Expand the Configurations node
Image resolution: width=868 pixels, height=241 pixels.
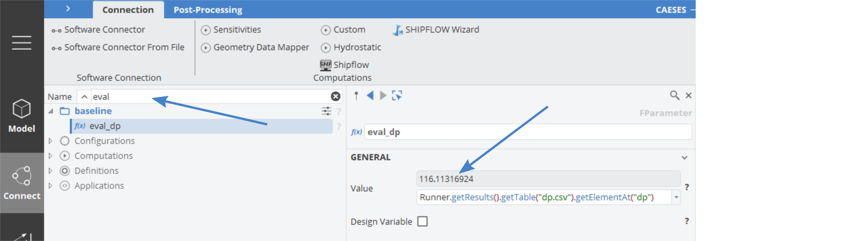point(50,141)
